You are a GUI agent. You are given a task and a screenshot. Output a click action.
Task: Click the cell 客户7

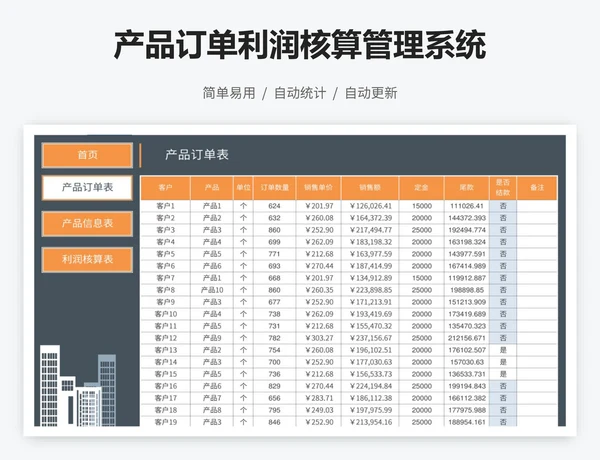point(165,278)
